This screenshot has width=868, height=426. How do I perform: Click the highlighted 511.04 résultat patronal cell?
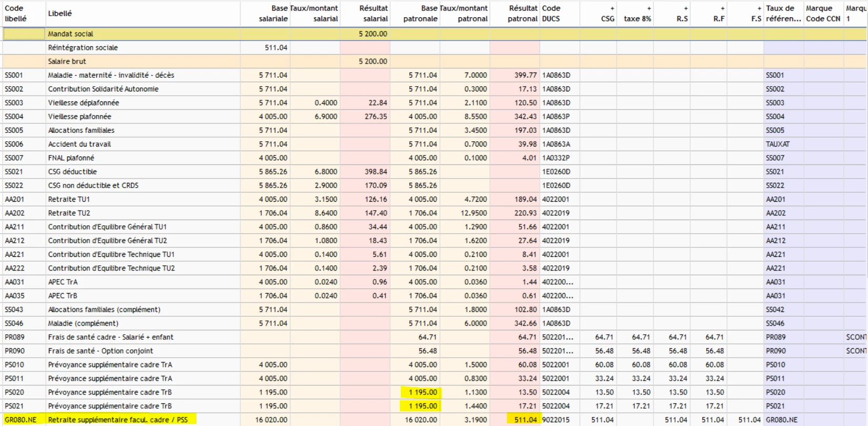pos(525,420)
